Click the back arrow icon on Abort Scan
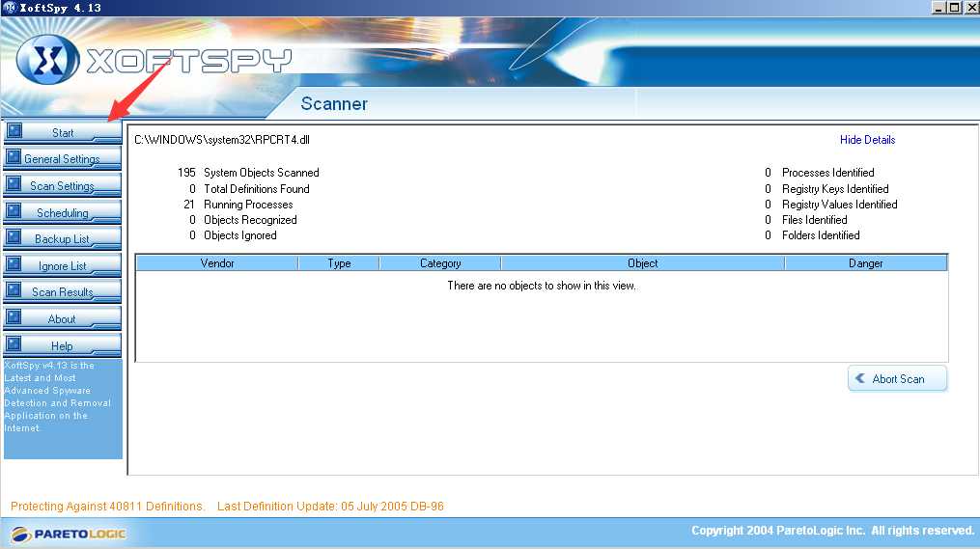Screen dimensions: 980x549 [x=860, y=378]
